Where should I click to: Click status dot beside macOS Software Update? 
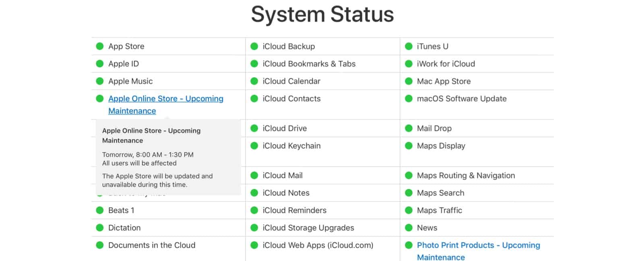pos(409,99)
